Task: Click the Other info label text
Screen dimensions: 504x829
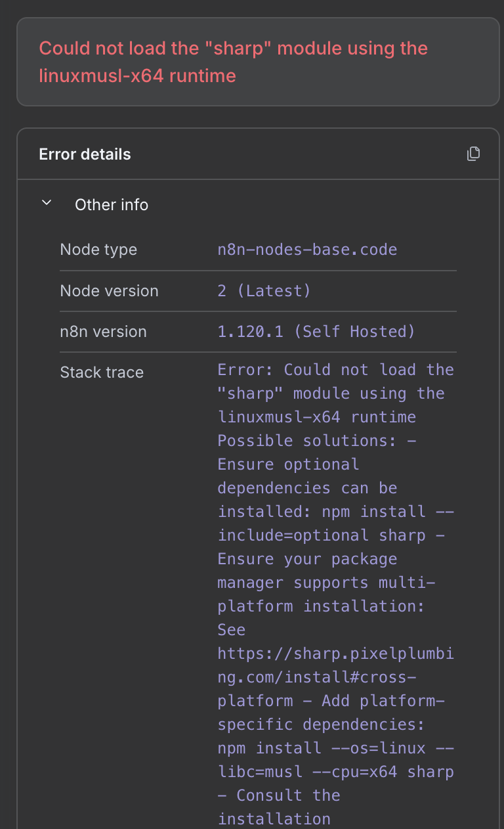Action: (x=112, y=204)
